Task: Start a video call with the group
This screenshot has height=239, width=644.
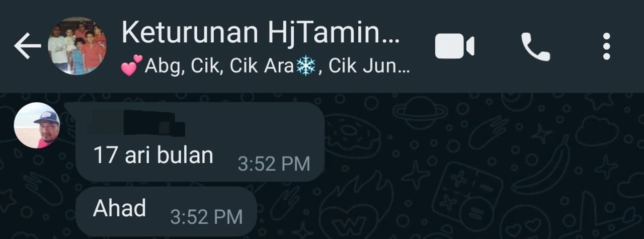Action: coord(454,47)
